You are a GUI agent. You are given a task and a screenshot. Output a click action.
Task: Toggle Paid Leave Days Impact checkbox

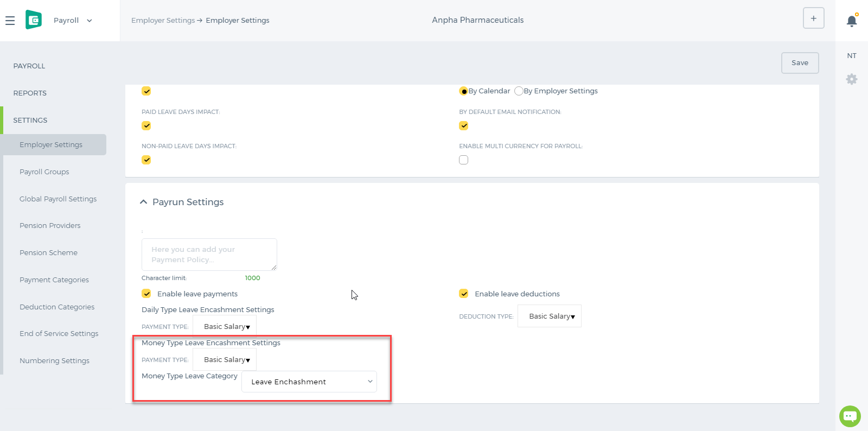(146, 126)
